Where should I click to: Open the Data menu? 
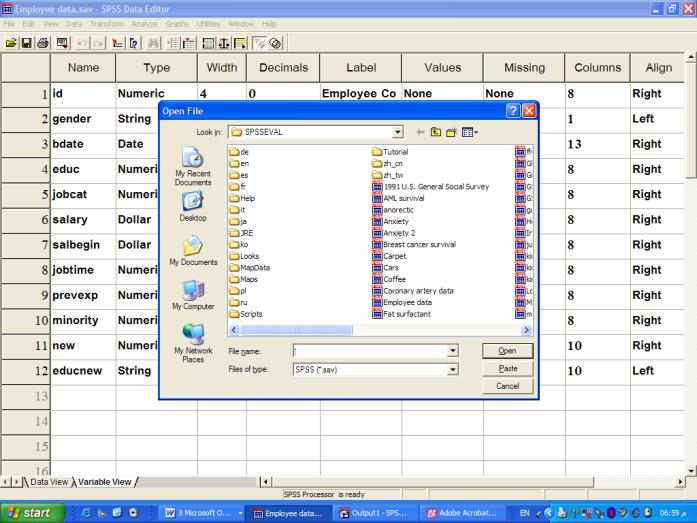click(x=74, y=24)
